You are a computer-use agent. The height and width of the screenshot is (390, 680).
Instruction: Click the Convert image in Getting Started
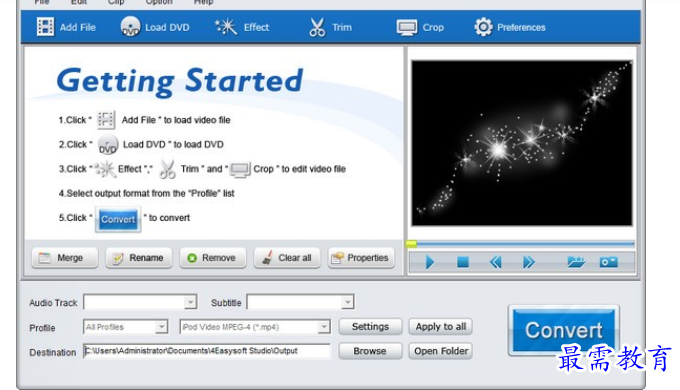(x=118, y=219)
